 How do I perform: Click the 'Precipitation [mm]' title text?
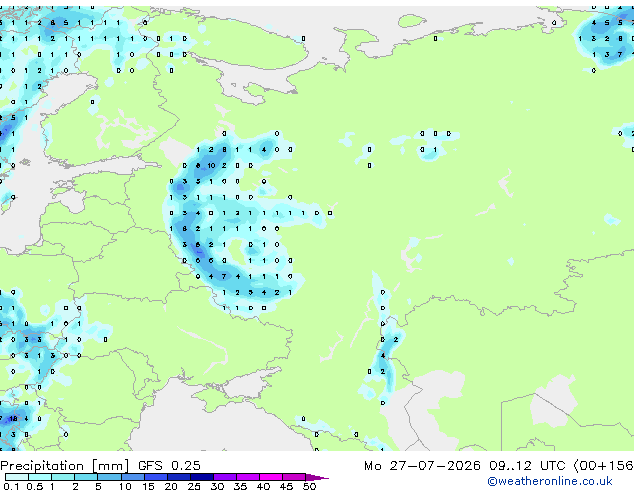[x=64, y=466]
